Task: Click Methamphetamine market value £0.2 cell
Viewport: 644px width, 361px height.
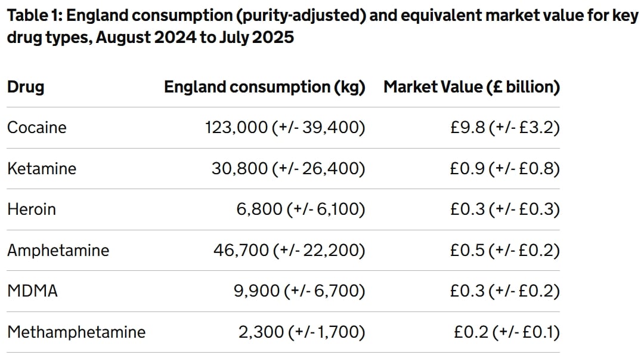Action: click(x=506, y=332)
